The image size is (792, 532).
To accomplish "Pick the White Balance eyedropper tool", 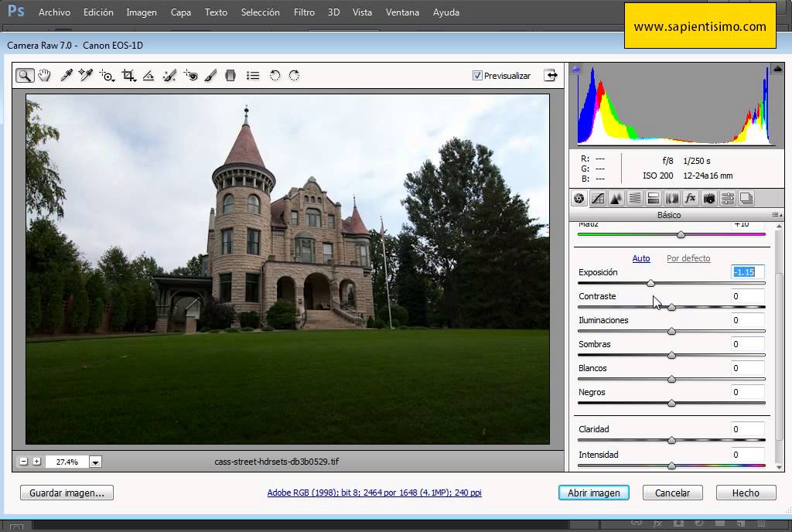I will [x=66, y=76].
